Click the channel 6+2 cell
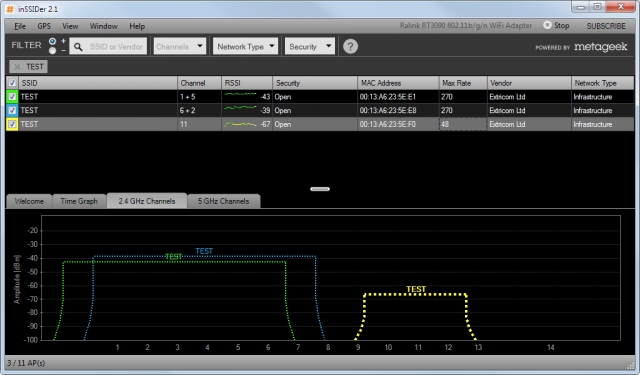Screen dimensions: 640x375 [x=200, y=111]
